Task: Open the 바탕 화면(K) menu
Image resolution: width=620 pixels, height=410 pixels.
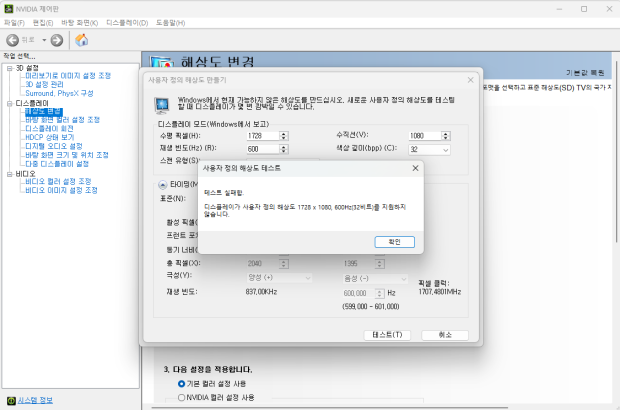Action: point(79,23)
